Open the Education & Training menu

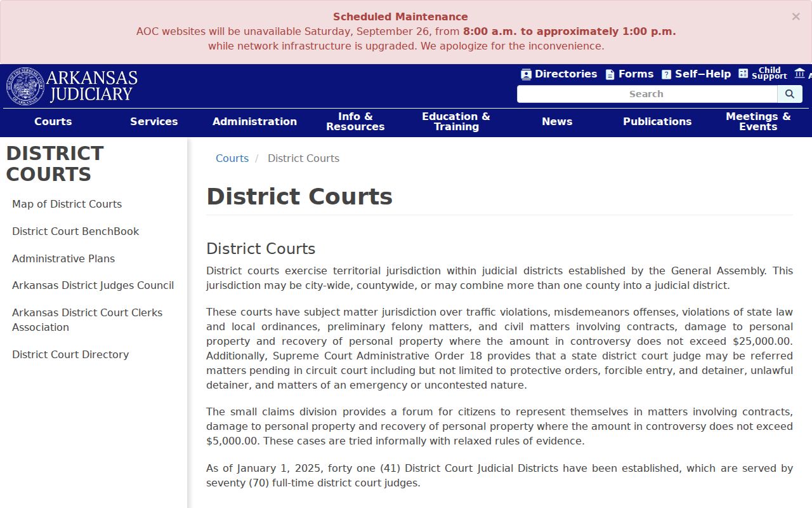pos(456,122)
